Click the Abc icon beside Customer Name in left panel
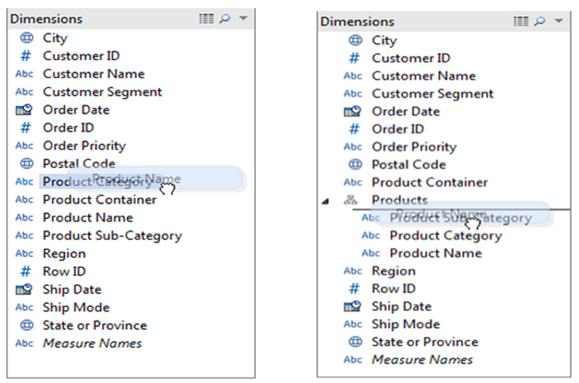This screenshot has width=579, height=383. point(24,74)
